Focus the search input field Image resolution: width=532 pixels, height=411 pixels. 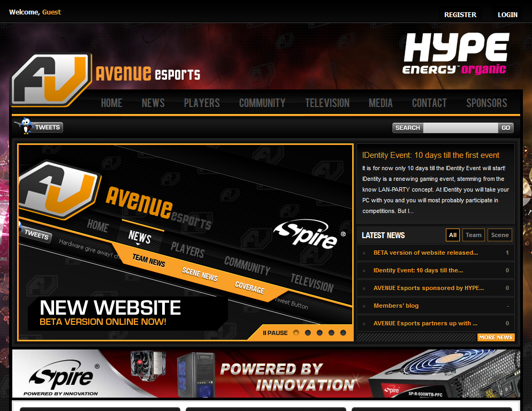460,128
